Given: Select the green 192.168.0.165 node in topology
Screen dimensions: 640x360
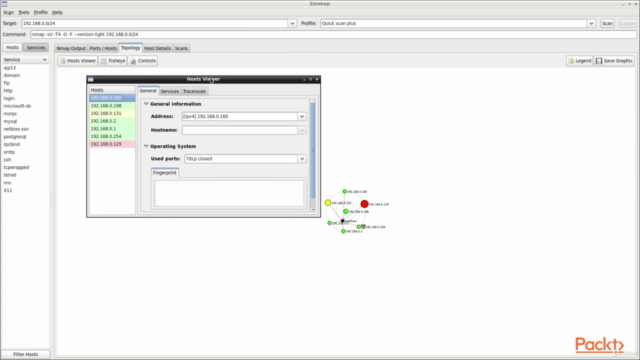Looking at the screenshot, I should [344, 191].
